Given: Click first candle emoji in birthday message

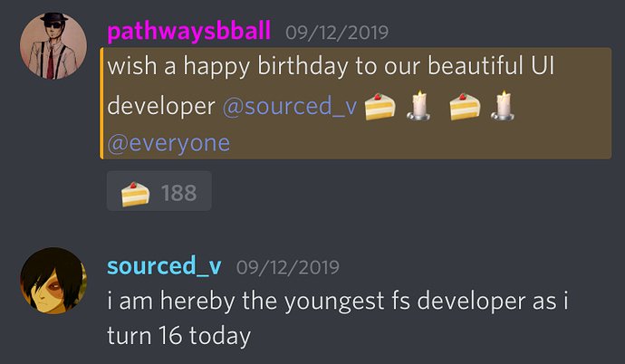Looking at the screenshot, I should pos(418,106).
